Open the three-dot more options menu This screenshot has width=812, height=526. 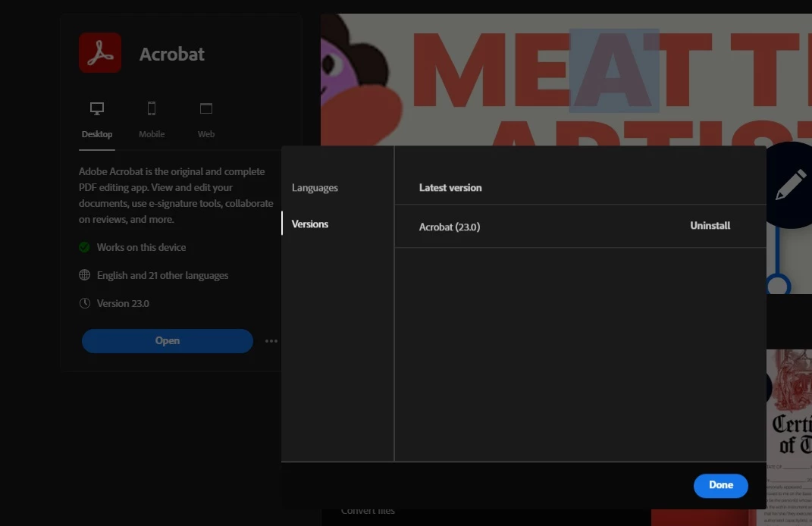click(271, 341)
